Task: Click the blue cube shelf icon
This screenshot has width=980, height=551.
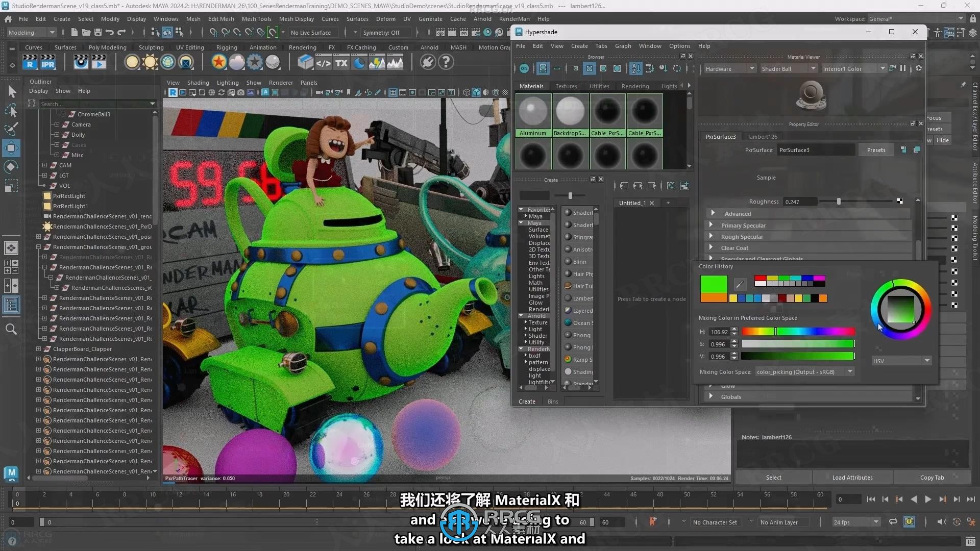Action: pos(305,62)
